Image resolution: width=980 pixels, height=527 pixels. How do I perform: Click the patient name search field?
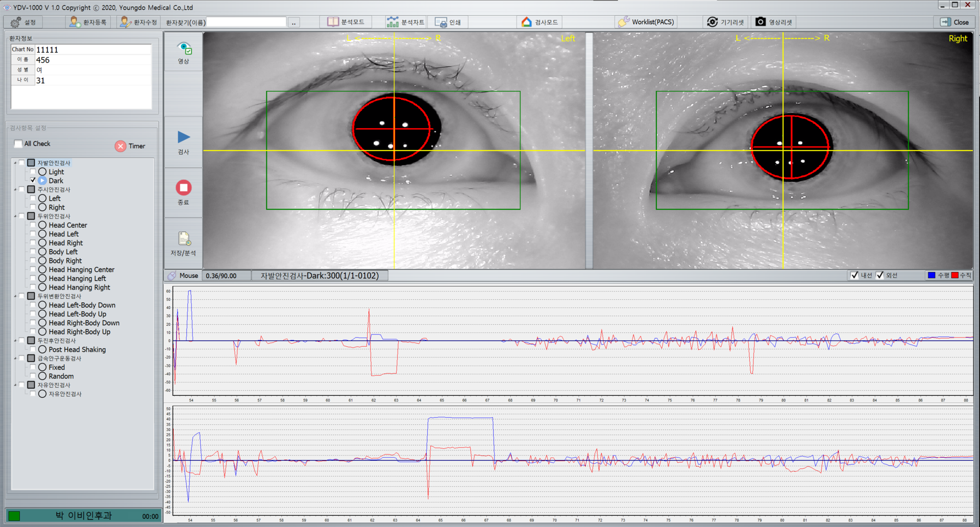(x=246, y=22)
